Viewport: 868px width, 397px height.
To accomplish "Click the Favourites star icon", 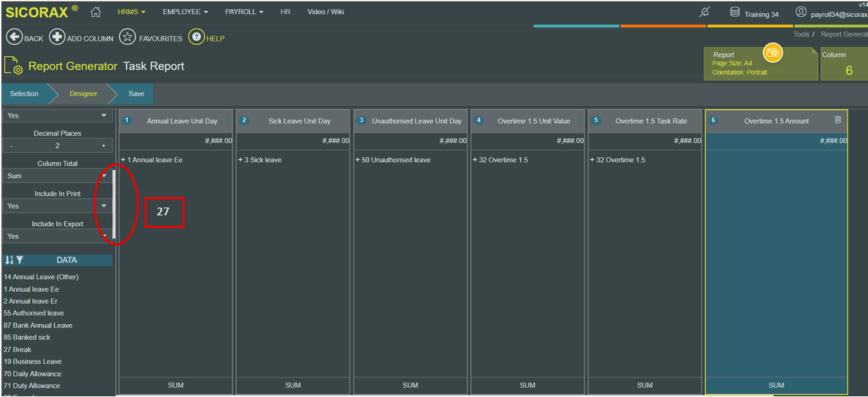I will [127, 37].
